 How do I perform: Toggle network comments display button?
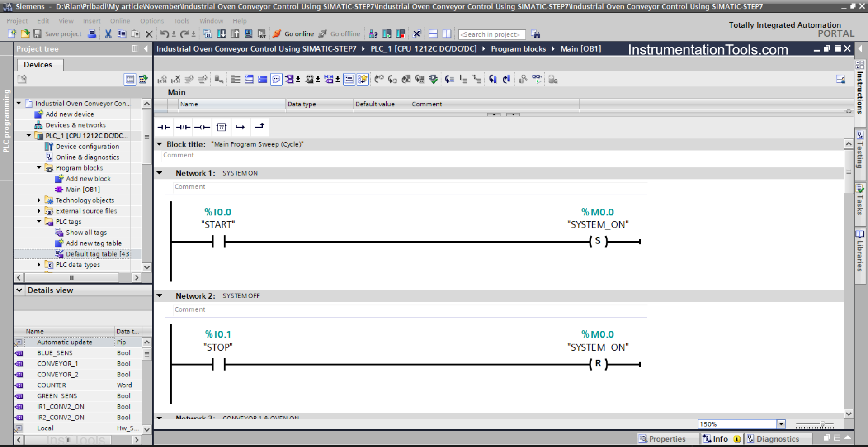(276, 79)
